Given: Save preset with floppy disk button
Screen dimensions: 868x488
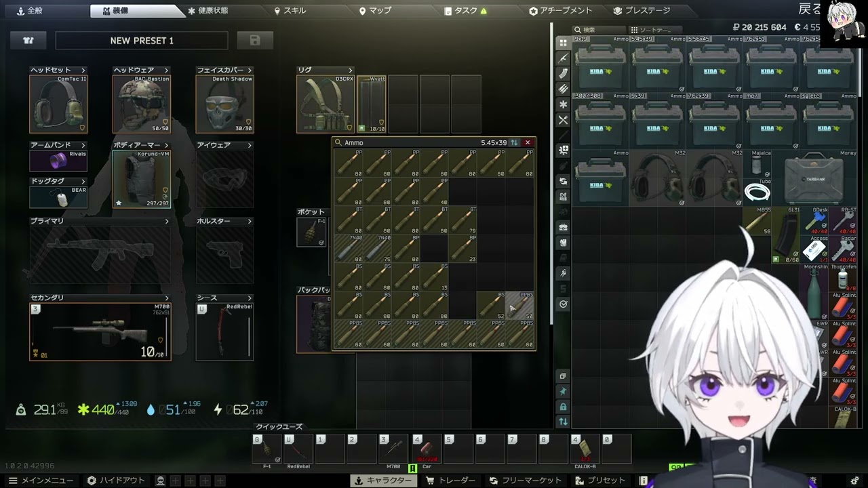Looking at the screenshot, I should coord(255,41).
